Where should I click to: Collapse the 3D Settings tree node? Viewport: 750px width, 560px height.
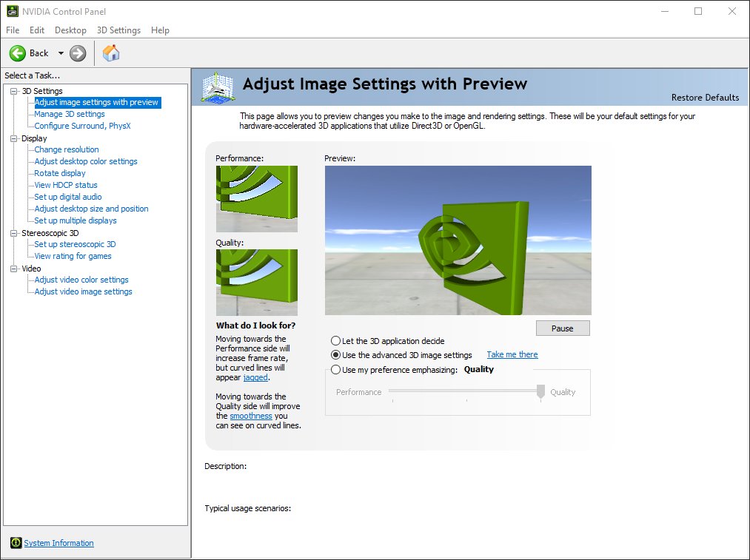tap(14, 91)
